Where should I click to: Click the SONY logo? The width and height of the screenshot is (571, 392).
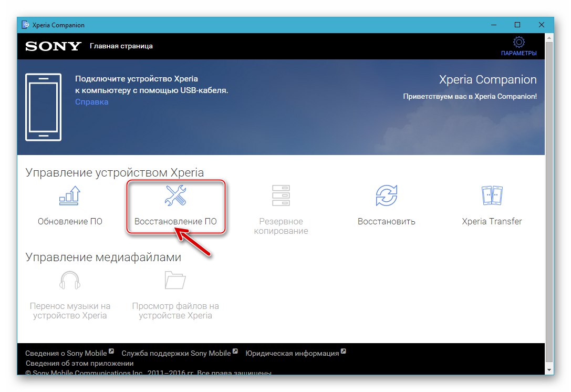point(53,46)
